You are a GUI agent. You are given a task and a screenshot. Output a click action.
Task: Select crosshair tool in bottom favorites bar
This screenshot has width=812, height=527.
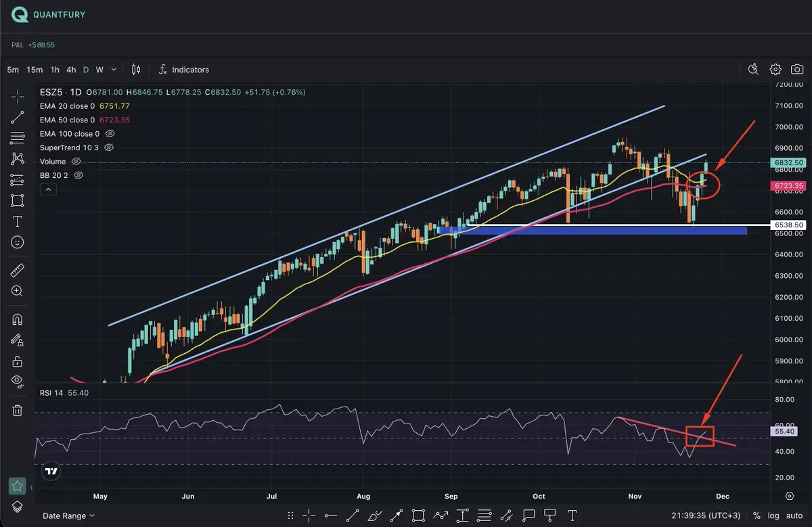pos(309,515)
